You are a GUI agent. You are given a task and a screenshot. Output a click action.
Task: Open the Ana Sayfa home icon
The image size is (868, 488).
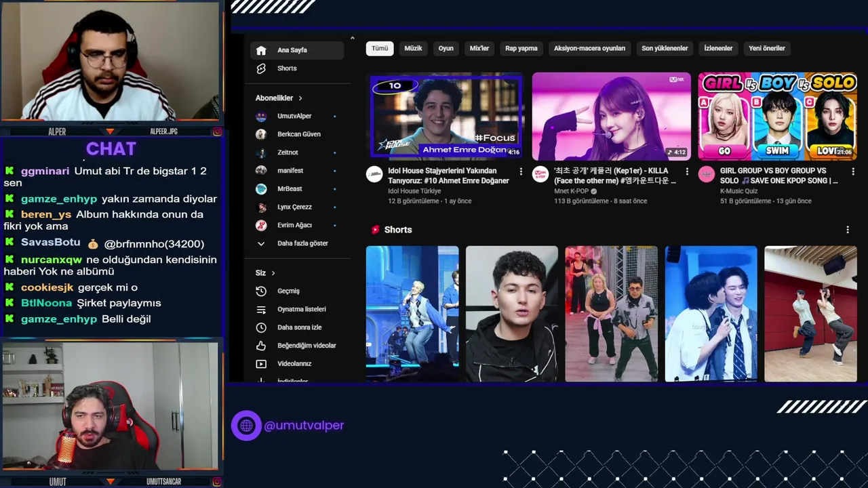(261, 50)
